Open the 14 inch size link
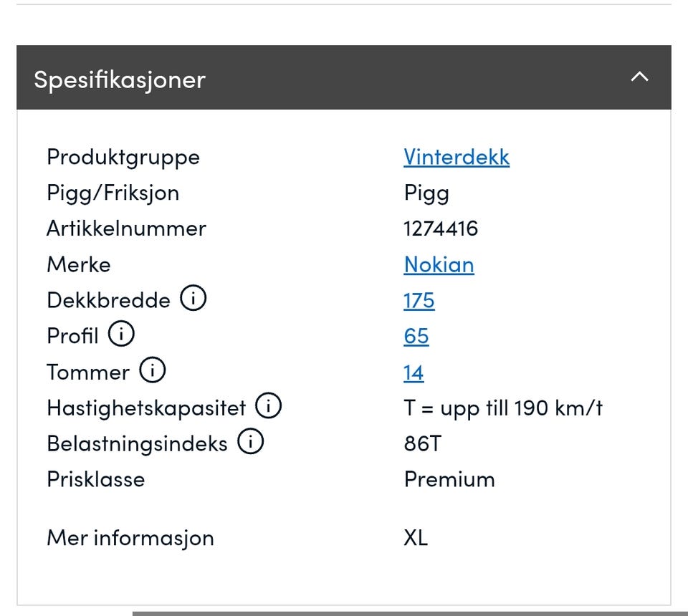 tap(414, 372)
